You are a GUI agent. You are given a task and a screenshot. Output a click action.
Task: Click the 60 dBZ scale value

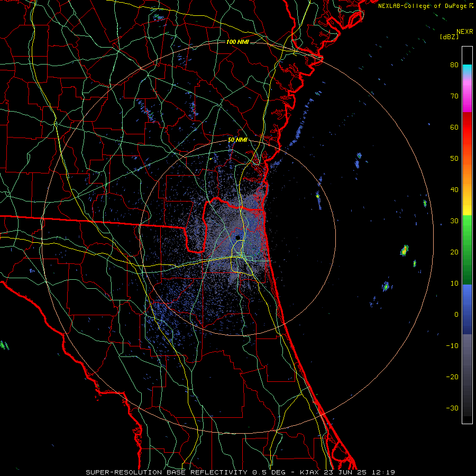coord(454,127)
